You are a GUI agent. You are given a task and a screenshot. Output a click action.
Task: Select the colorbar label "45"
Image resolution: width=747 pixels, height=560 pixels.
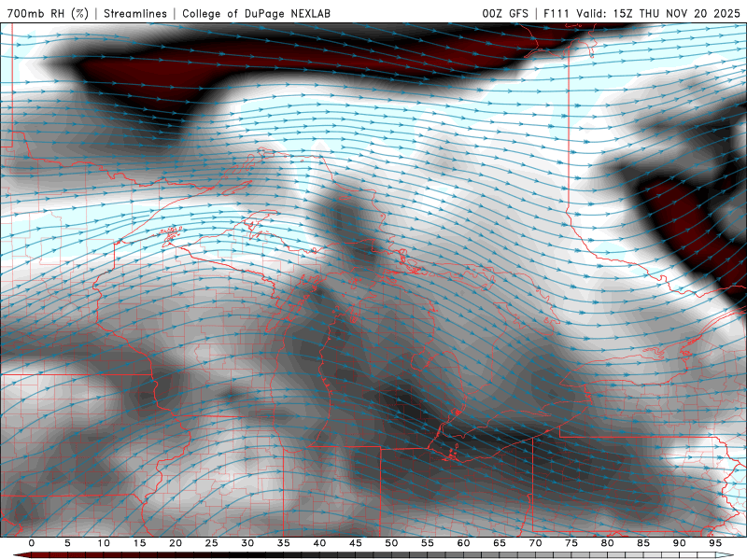pos(355,543)
